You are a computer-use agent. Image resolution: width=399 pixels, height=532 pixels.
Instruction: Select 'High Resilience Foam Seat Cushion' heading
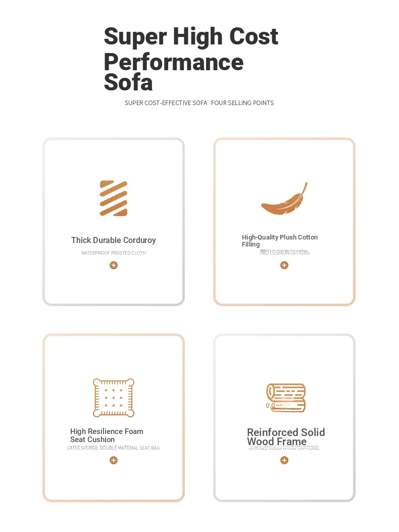pos(107,436)
